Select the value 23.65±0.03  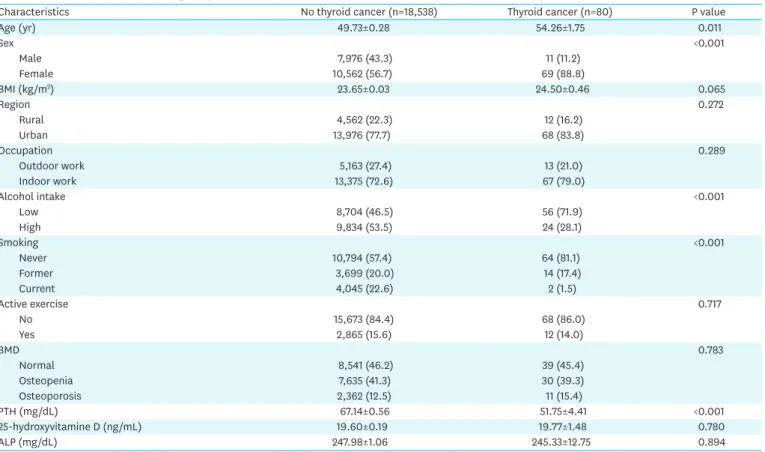click(x=363, y=89)
